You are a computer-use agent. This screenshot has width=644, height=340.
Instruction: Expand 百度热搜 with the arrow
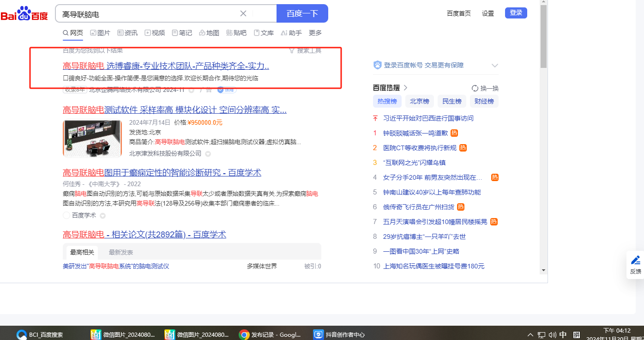(x=406, y=88)
